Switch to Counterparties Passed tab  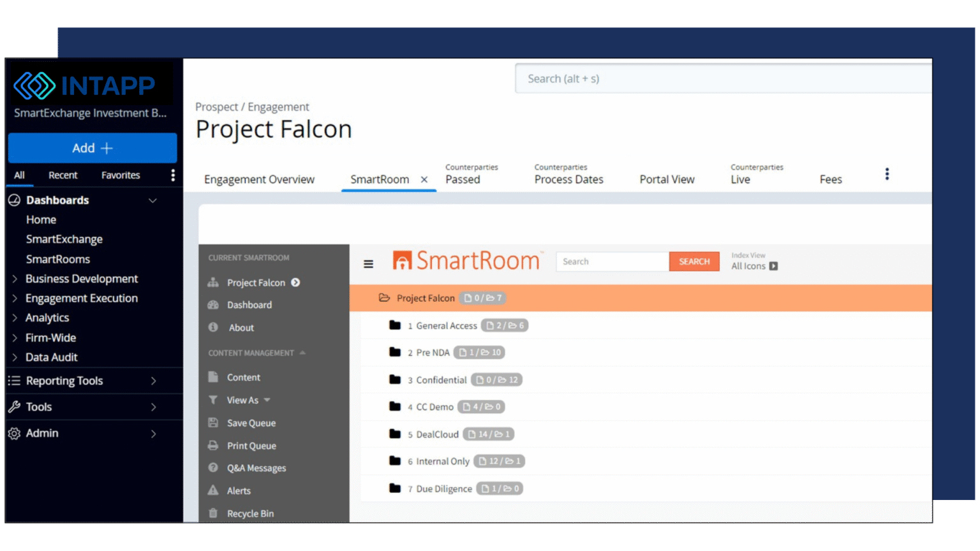point(471,174)
